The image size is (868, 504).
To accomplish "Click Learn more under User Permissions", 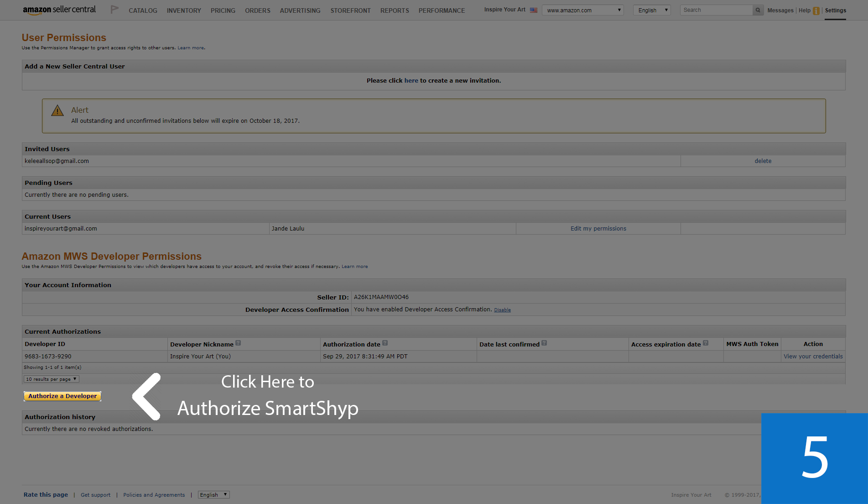I will 191,48.
